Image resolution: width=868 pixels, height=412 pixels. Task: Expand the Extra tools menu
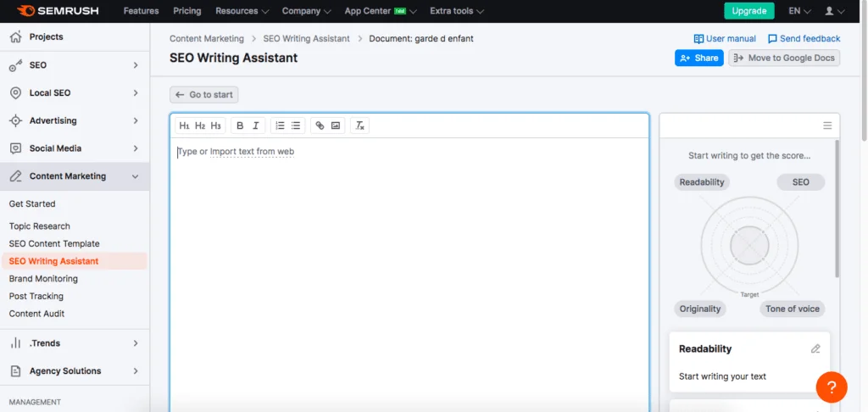pyautogui.click(x=457, y=11)
